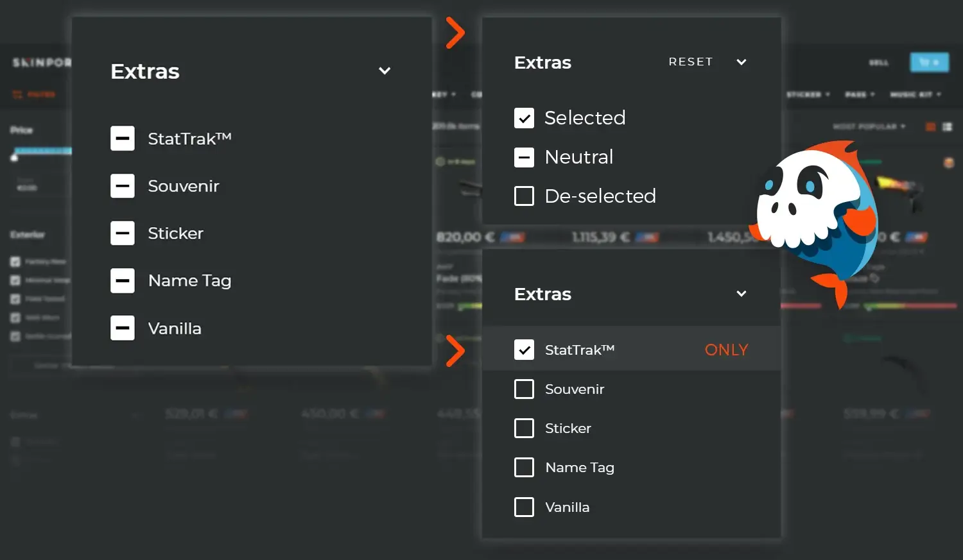The image size is (963, 560).
Task: Click the orange arrow beside the RESET panel
Action: pos(455,33)
